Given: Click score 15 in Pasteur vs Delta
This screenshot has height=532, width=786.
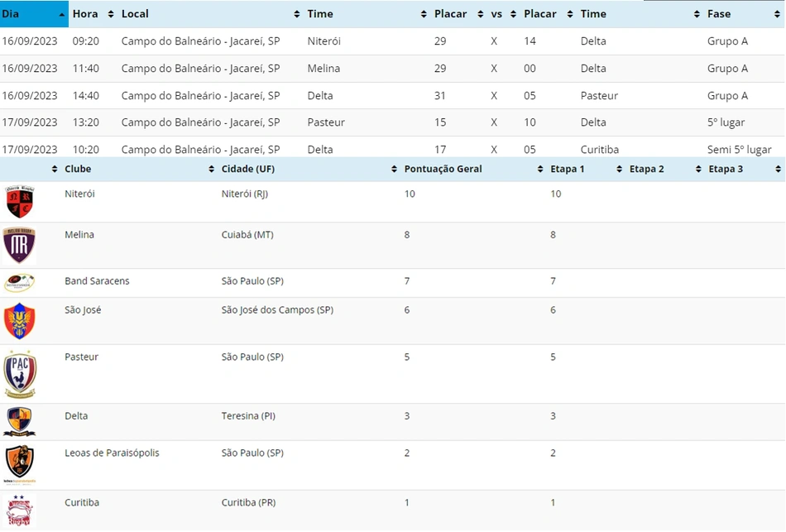Looking at the screenshot, I should pyautogui.click(x=440, y=122).
